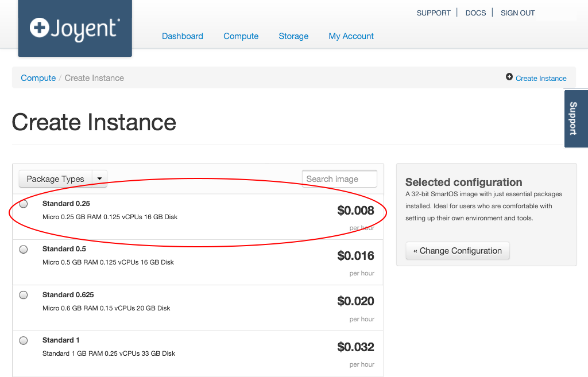Open the DOCS page
The height and width of the screenshot is (377, 588).
pos(475,13)
